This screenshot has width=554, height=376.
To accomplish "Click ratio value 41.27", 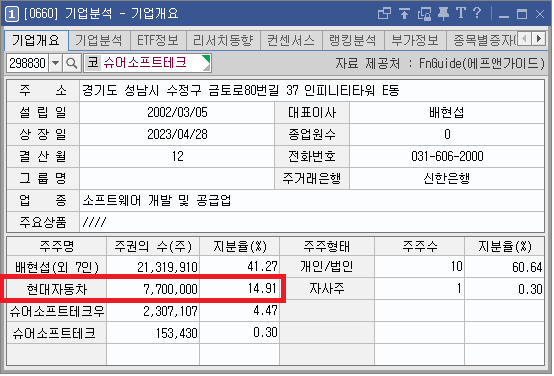I will coord(262,267).
